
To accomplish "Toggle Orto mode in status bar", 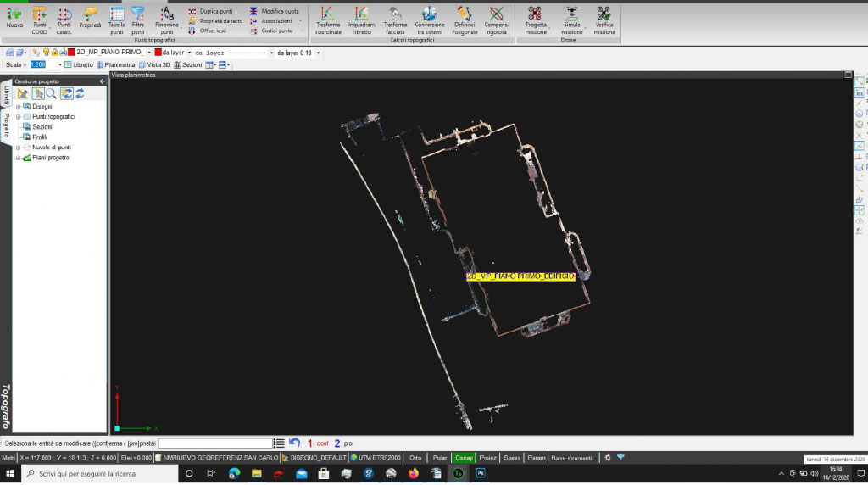I will tap(415, 457).
